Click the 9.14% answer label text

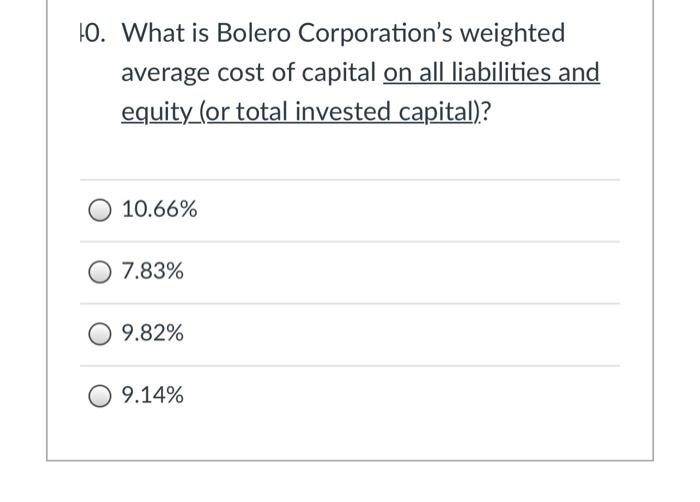(x=153, y=395)
